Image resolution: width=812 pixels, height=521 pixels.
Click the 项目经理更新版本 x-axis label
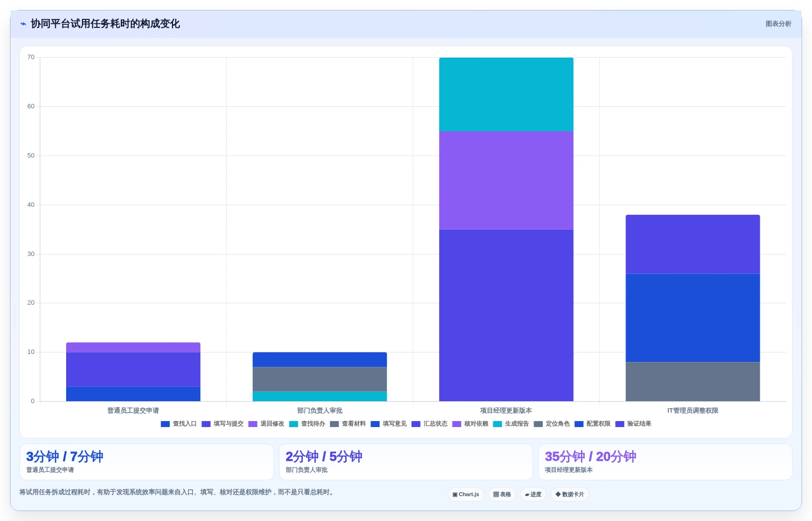pos(506,411)
